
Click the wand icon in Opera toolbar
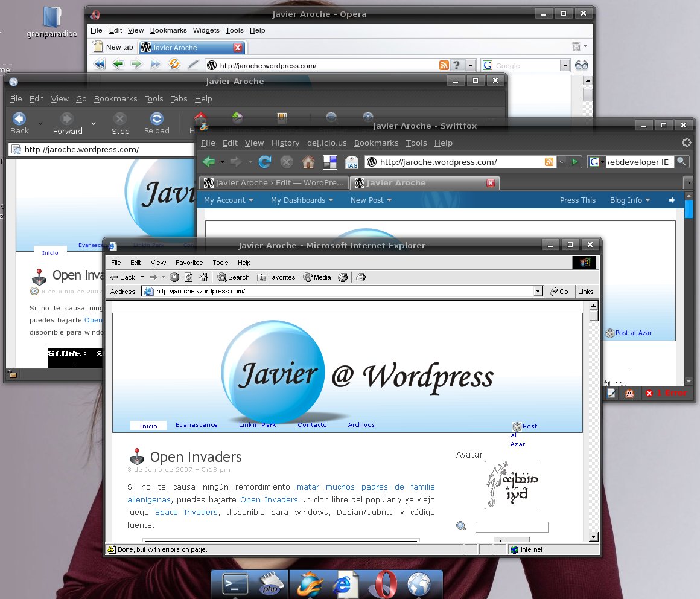[x=193, y=65]
